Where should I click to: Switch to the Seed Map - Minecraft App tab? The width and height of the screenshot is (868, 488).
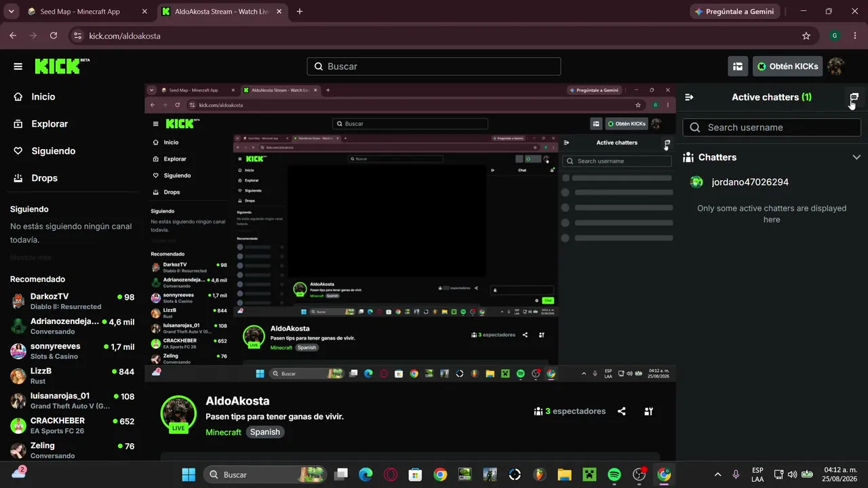80,12
